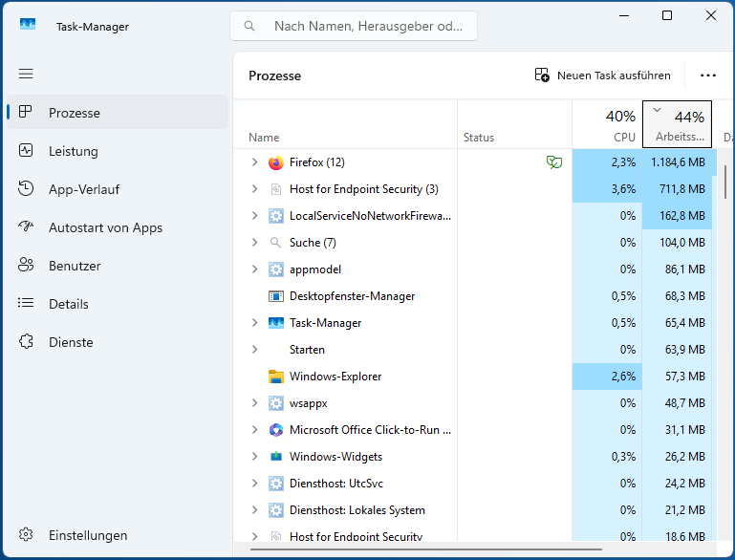Expand the LocalServiceNoNetworkFirewall group
Image resolution: width=735 pixels, height=560 pixels.
(254, 216)
